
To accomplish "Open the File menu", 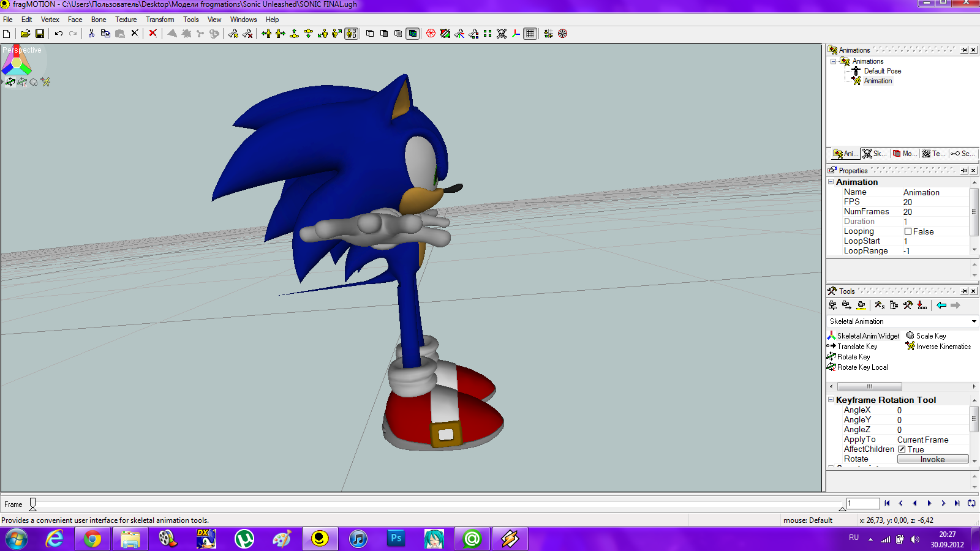I will coord(8,20).
